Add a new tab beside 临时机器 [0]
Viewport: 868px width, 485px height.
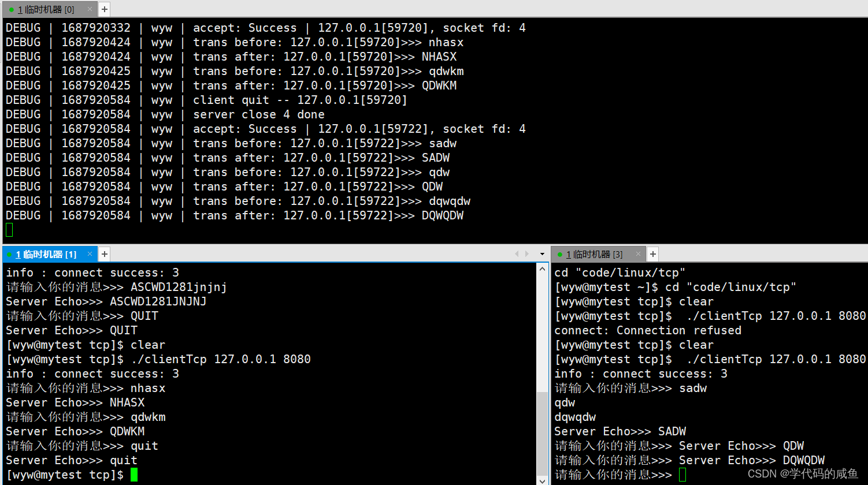104,9
